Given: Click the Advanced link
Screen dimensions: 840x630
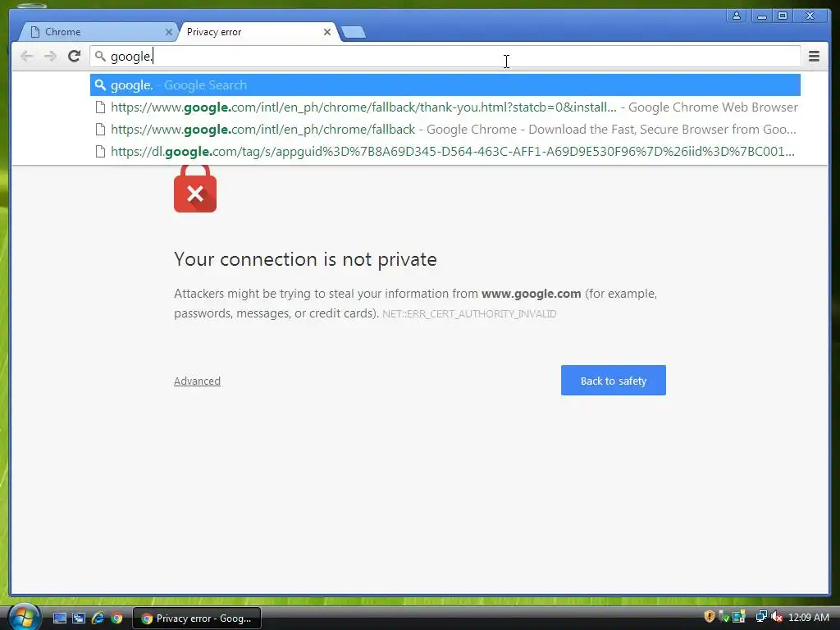Looking at the screenshot, I should click(x=197, y=381).
